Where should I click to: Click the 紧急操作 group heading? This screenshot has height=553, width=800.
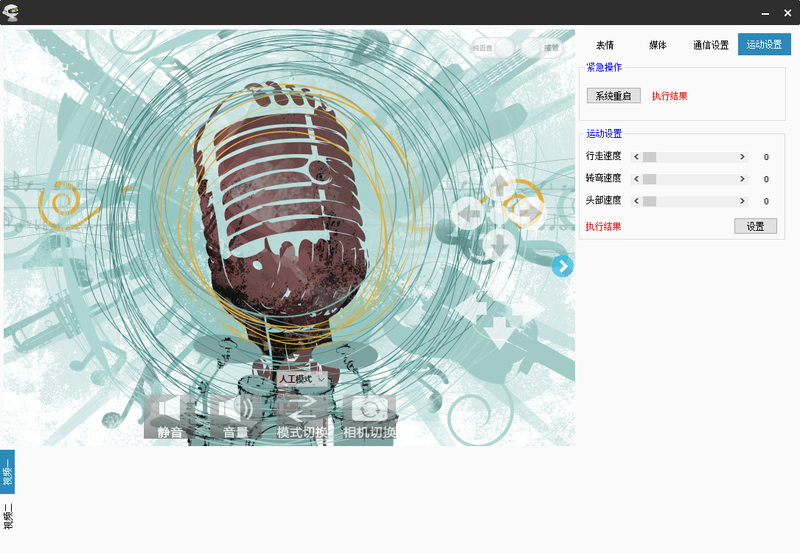tap(604, 67)
